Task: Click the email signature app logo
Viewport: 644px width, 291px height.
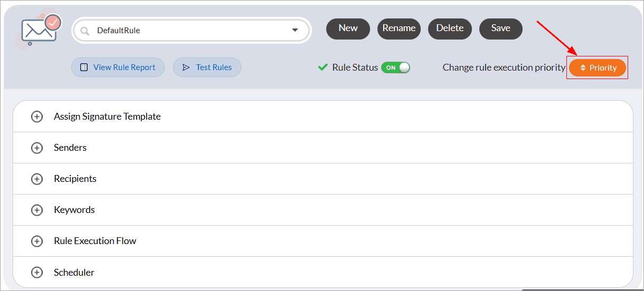Action: [40, 31]
